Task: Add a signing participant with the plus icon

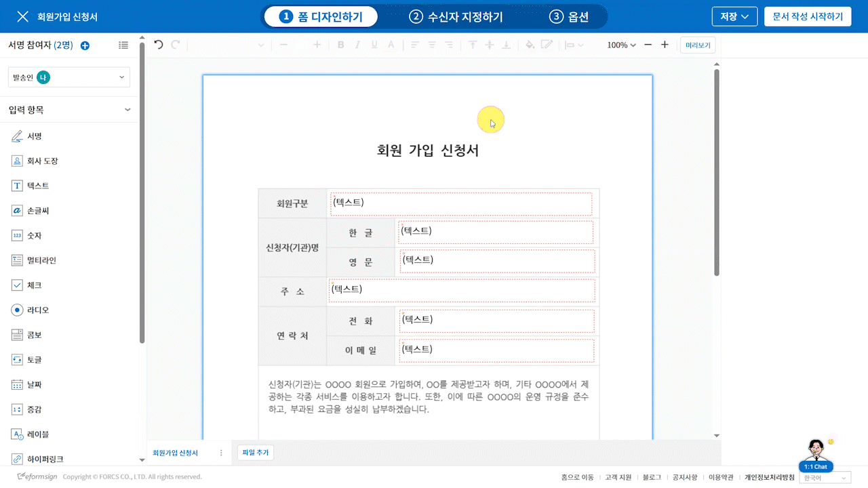Action: click(x=85, y=45)
